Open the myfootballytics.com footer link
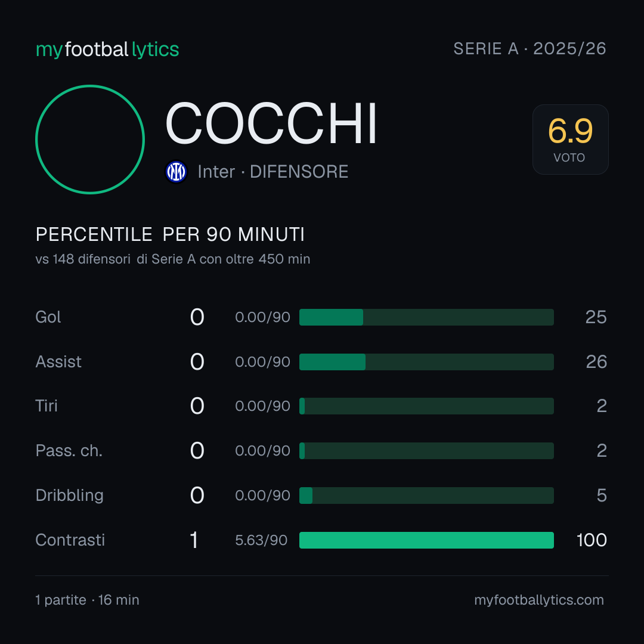Viewport: 644px width, 644px height. (x=539, y=600)
